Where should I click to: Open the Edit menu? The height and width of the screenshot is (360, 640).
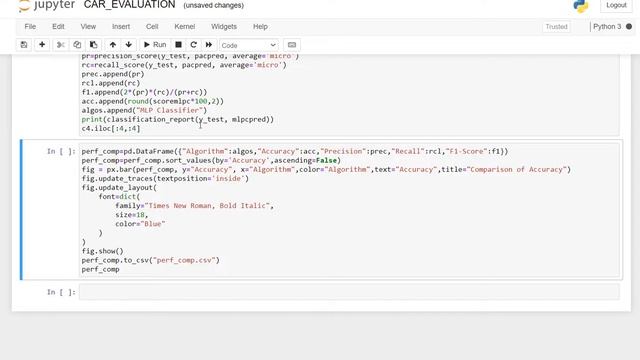tap(58, 27)
